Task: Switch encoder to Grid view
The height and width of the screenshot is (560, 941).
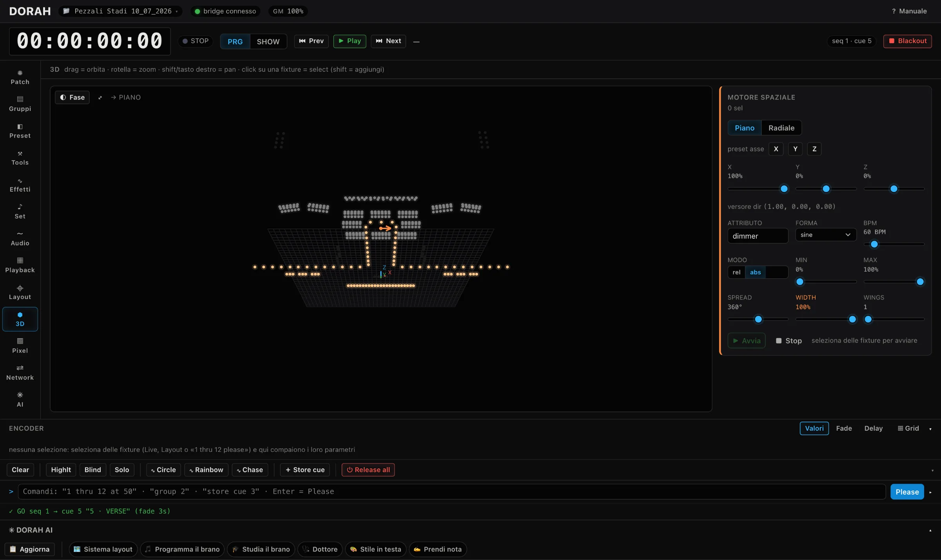Action: pos(908,429)
